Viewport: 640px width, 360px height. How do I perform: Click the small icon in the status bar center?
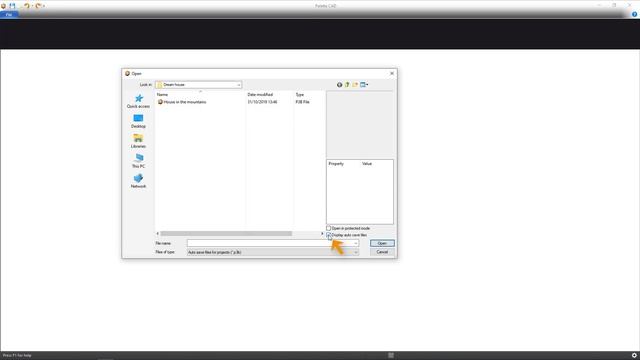point(391,356)
